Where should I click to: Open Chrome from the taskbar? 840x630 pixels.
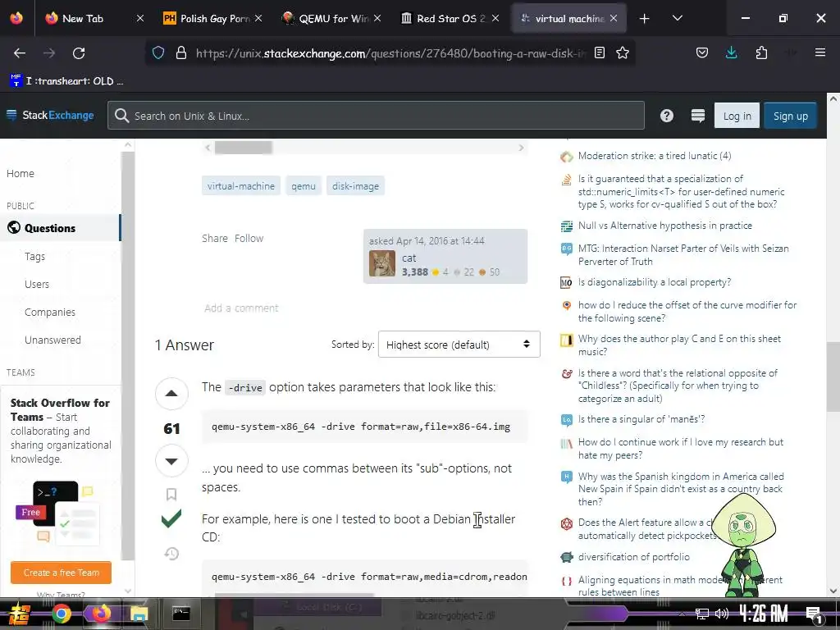[x=61, y=614]
